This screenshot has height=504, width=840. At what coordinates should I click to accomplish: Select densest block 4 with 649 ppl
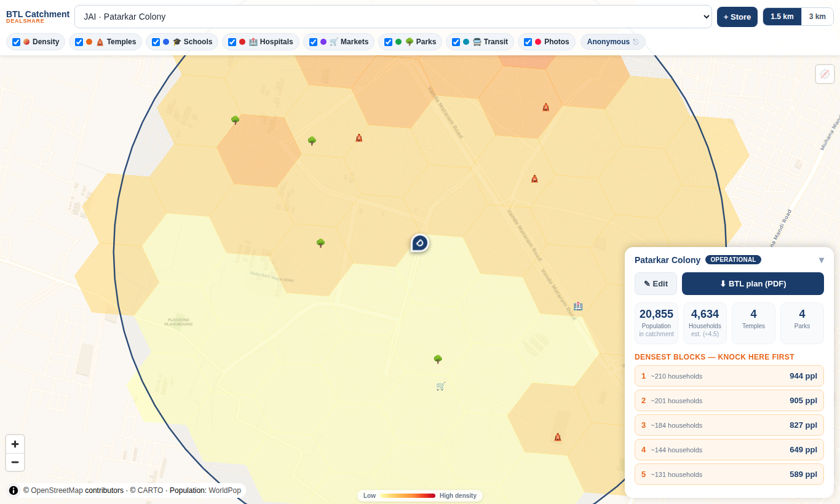(729, 450)
